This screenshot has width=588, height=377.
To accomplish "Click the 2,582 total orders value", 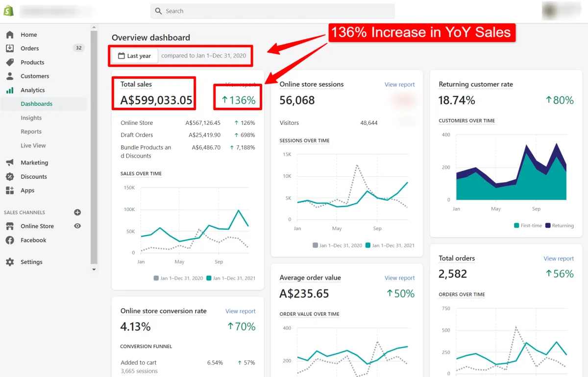I will pyautogui.click(x=453, y=274).
